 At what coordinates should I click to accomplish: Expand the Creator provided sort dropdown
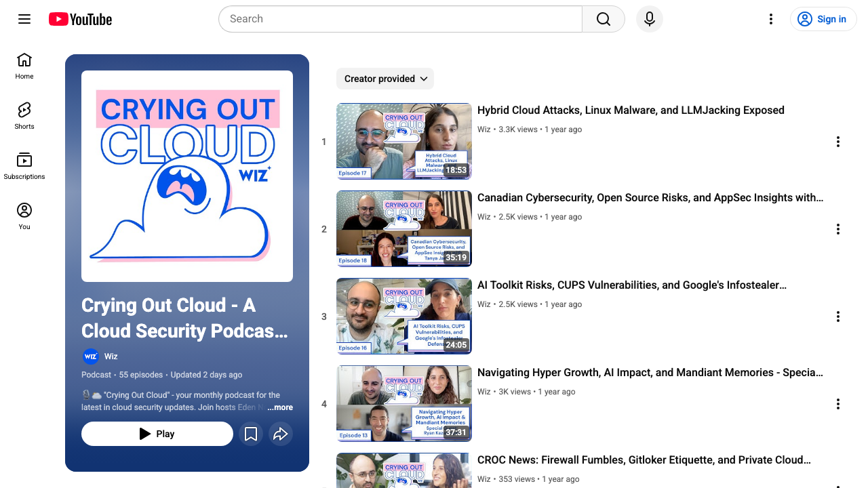[385, 79]
